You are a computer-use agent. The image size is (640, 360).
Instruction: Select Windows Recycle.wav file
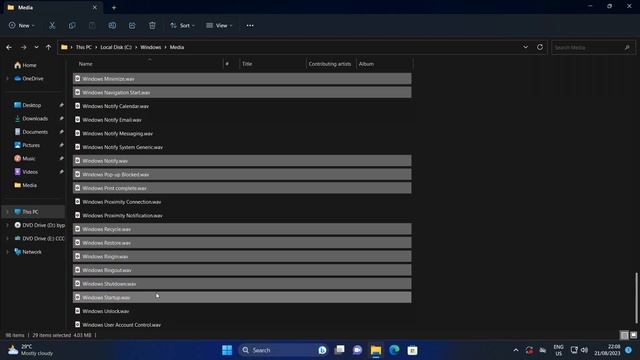click(x=242, y=229)
